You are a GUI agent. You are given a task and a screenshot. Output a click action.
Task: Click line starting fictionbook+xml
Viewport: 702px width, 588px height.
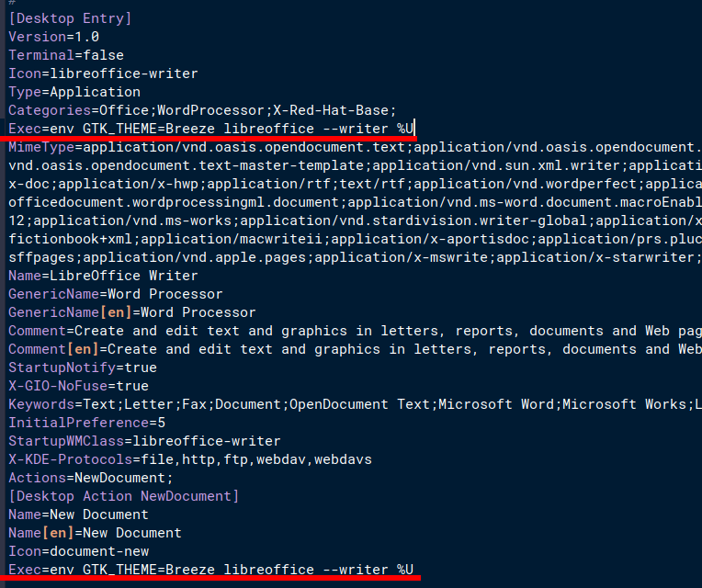point(355,239)
